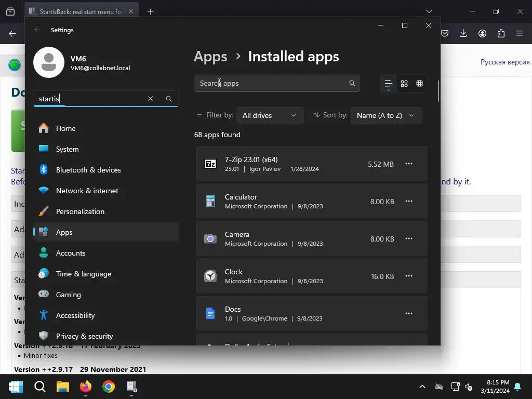This screenshot has width=532, height=399.
Task: Click the Clock app icon
Action: click(210, 276)
